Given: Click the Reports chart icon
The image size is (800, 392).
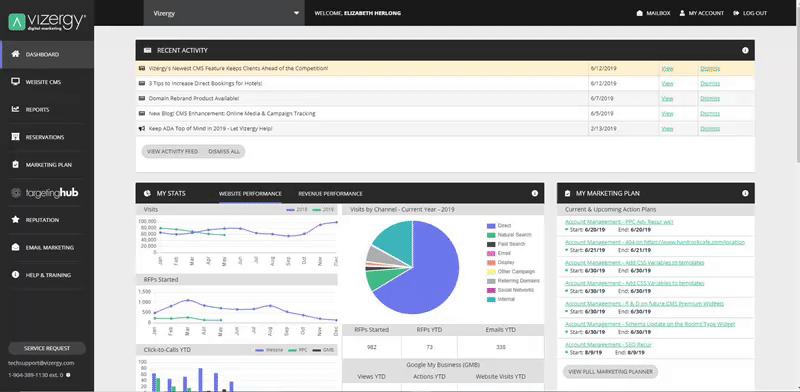Looking at the screenshot, I should 15,109.
